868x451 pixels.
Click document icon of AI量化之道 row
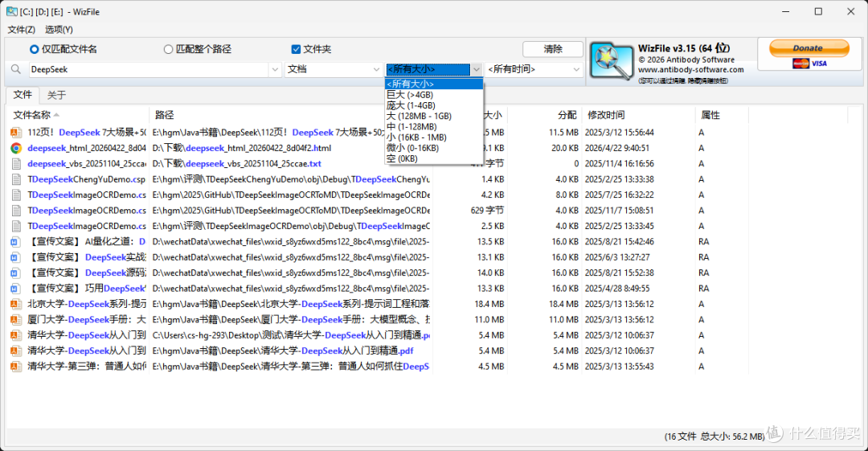pos(16,241)
